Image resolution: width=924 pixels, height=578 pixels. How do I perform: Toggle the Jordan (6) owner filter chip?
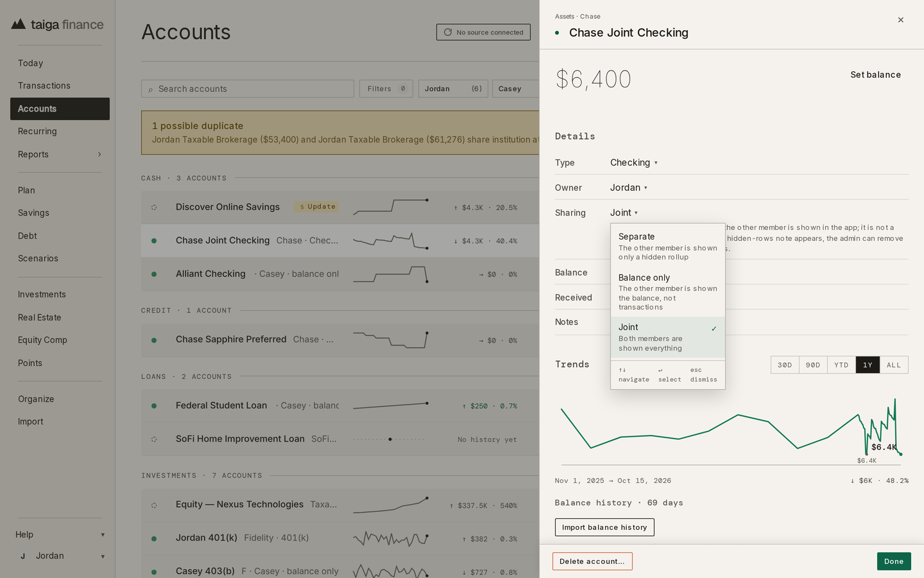pyautogui.click(x=453, y=89)
